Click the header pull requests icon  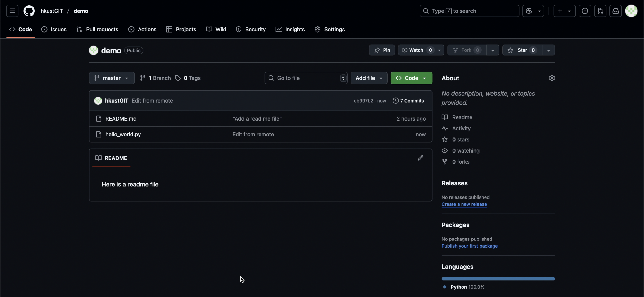coord(600,11)
